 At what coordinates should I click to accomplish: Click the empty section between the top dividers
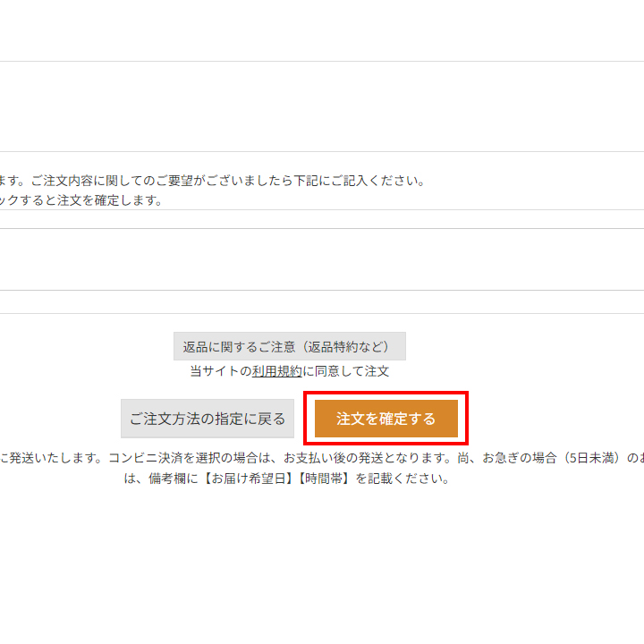[322, 106]
